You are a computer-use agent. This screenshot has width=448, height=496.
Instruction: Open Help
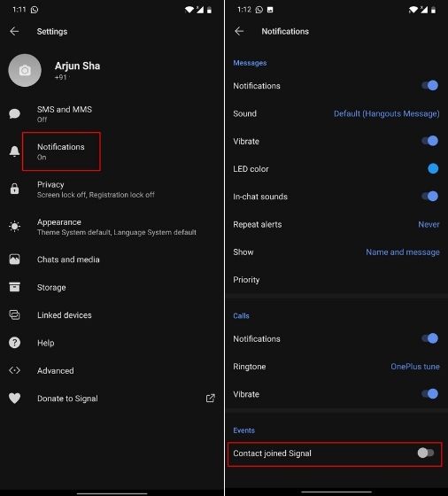point(112,343)
